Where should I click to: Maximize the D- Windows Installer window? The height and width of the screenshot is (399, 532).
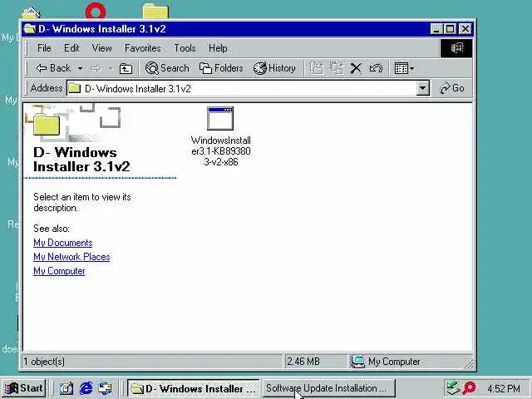coord(450,29)
